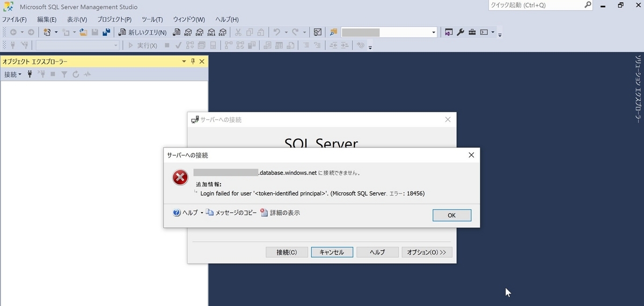Click the Open File folder icon
This screenshot has width=644, height=306.
click(83, 32)
